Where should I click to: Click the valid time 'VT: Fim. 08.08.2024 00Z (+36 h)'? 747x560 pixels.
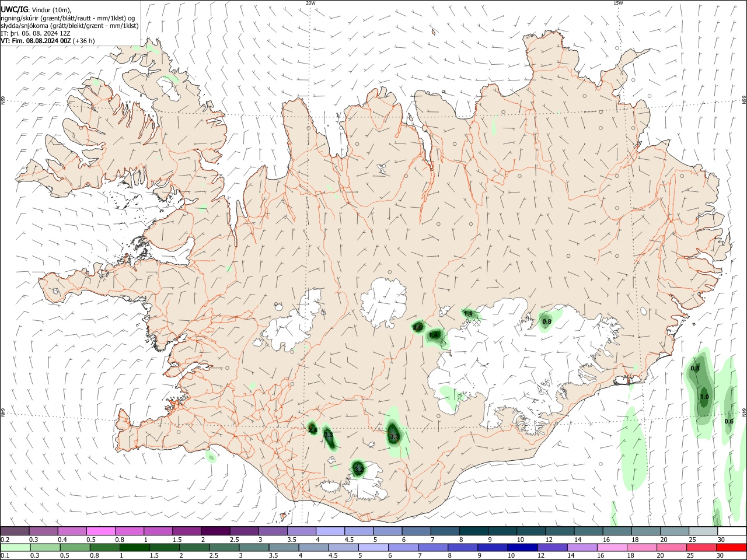coord(48,41)
